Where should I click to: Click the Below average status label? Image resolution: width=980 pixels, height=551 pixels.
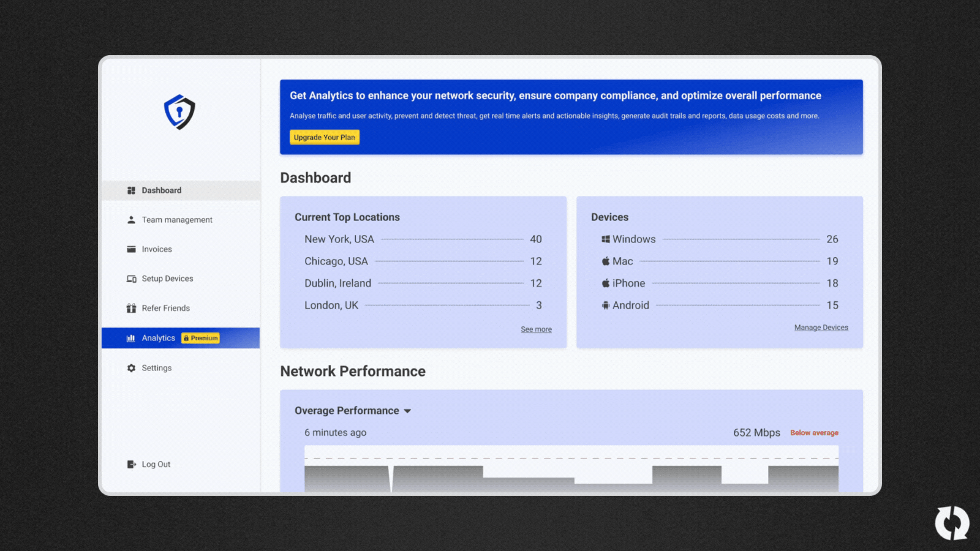[x=813, y=432]
